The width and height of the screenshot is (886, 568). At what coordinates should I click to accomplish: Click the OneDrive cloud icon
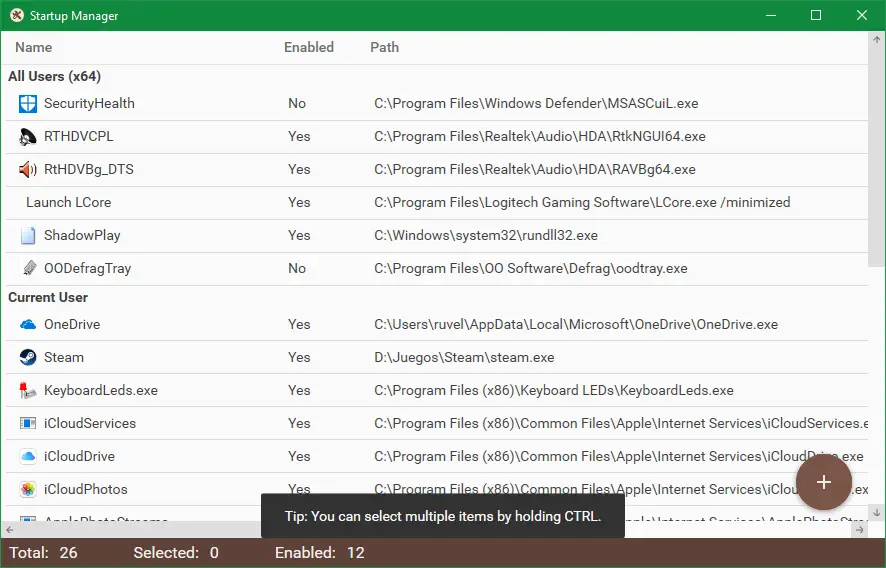click(x=28, y=324)
